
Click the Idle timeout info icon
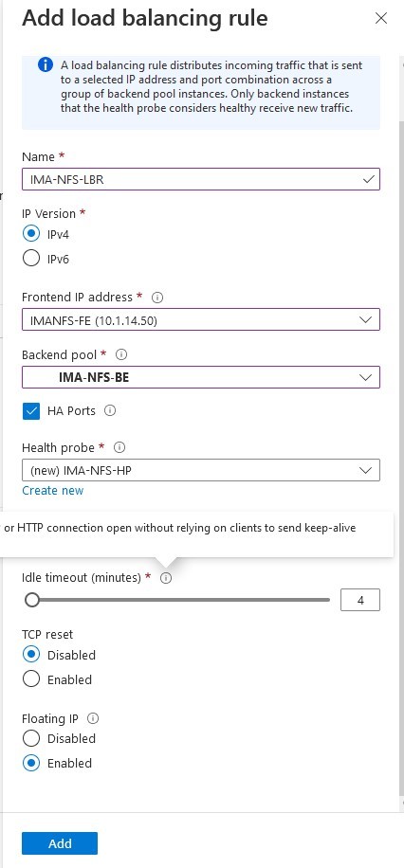(x=166, y=578)
